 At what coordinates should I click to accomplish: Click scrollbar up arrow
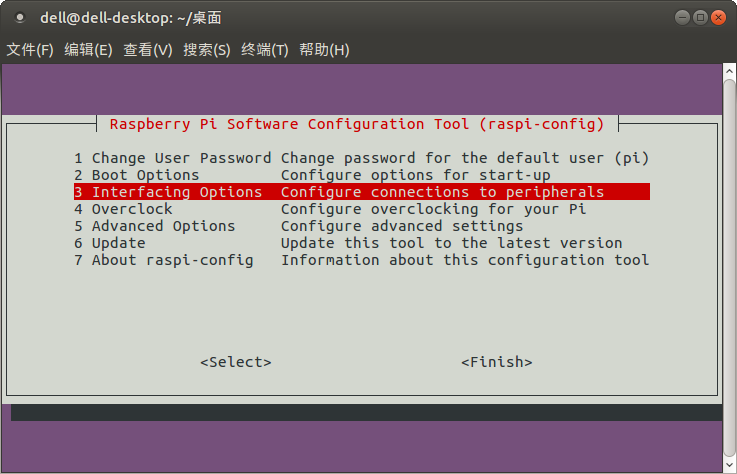pos(729,71)
